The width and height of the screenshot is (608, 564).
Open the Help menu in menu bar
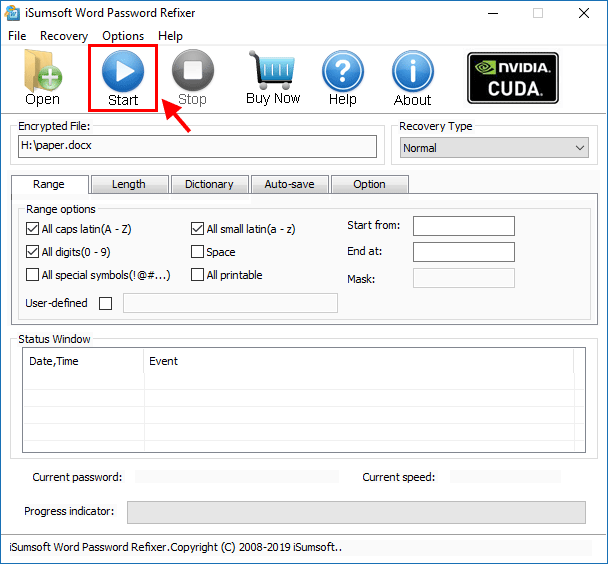click(x=170, y=36)
